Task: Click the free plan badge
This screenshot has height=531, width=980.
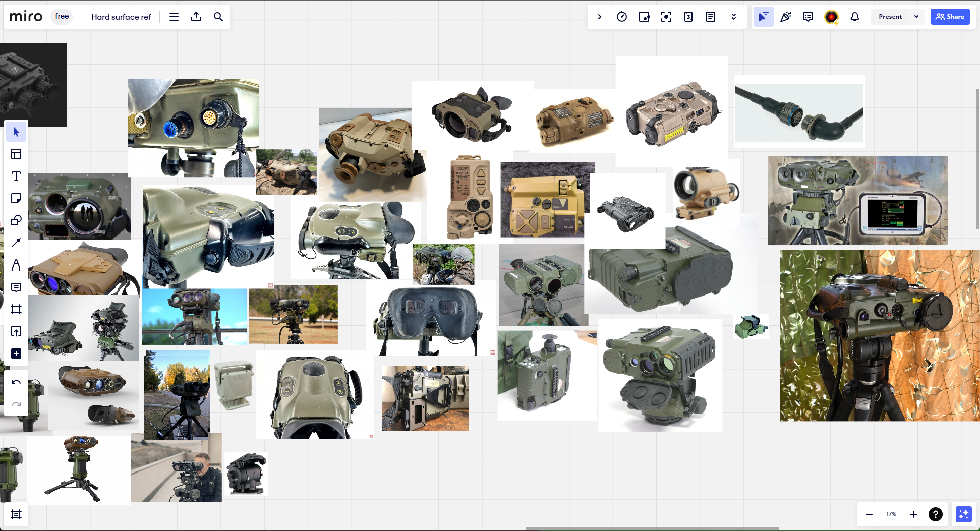Action: (61, 16)
